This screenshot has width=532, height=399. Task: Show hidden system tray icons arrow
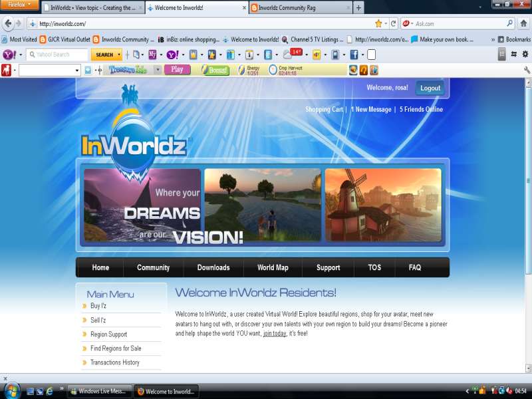pyautogui.click(x=467, y=391)
